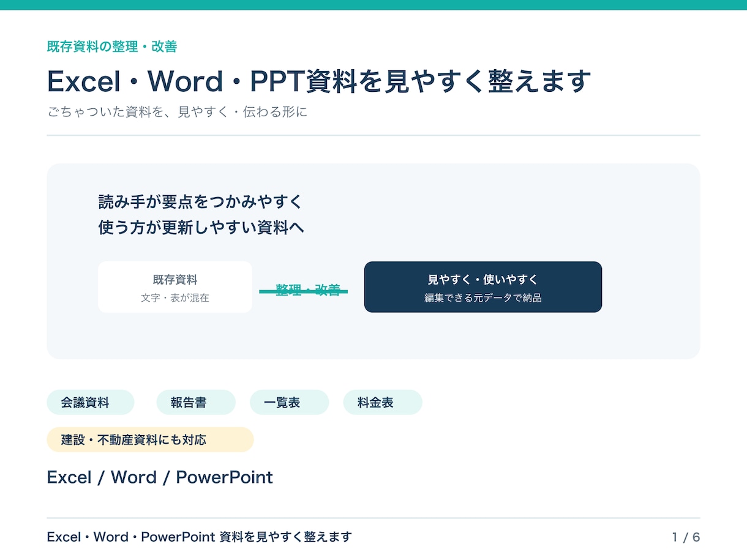Click the 一覧表 tag pill
This screenshot has width=747, height=560.
(x=289, y=402)
